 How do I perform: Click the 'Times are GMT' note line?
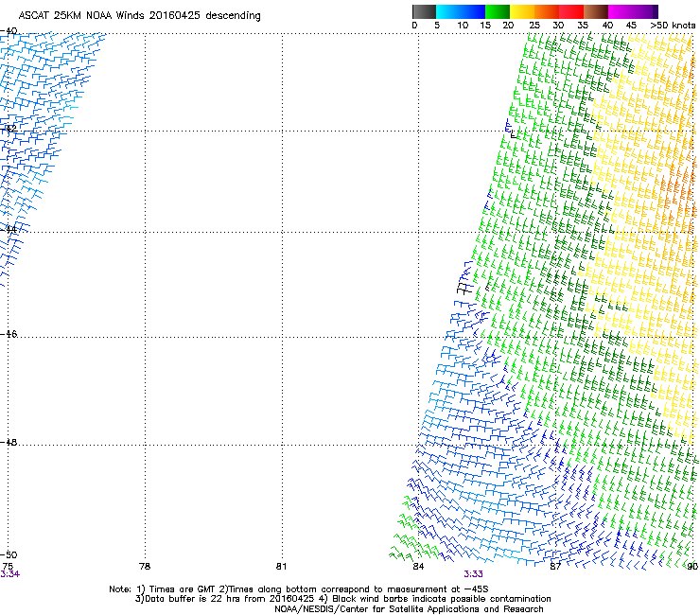click(299, 589)
